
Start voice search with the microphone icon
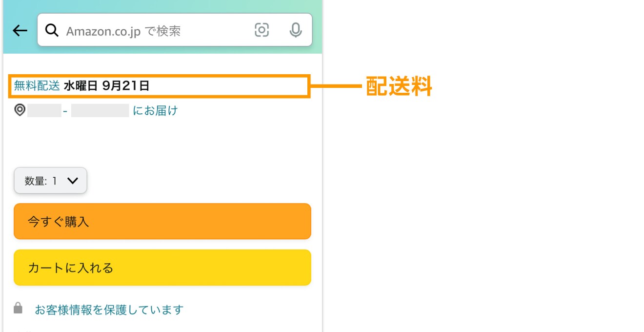click(295, 30)
